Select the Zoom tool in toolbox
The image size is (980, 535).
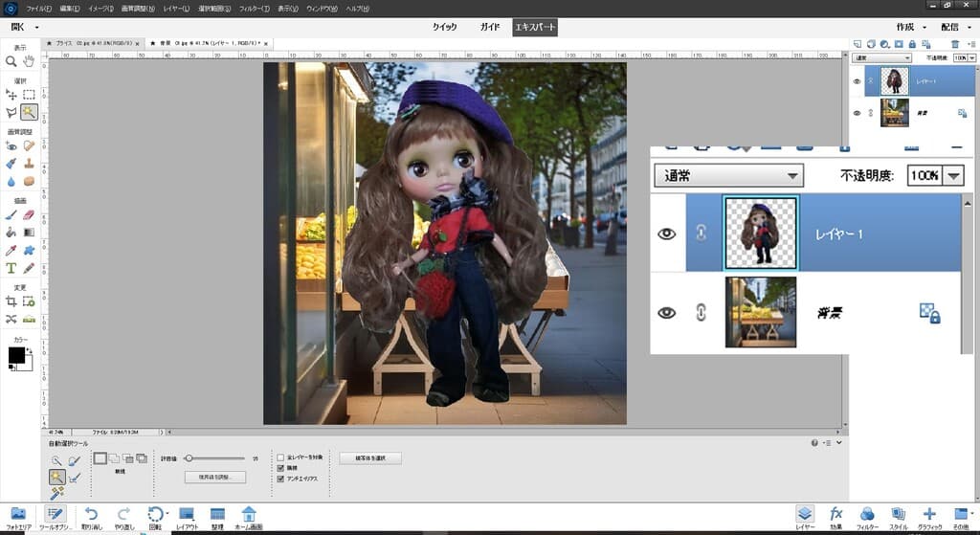[x=11, y=61]
